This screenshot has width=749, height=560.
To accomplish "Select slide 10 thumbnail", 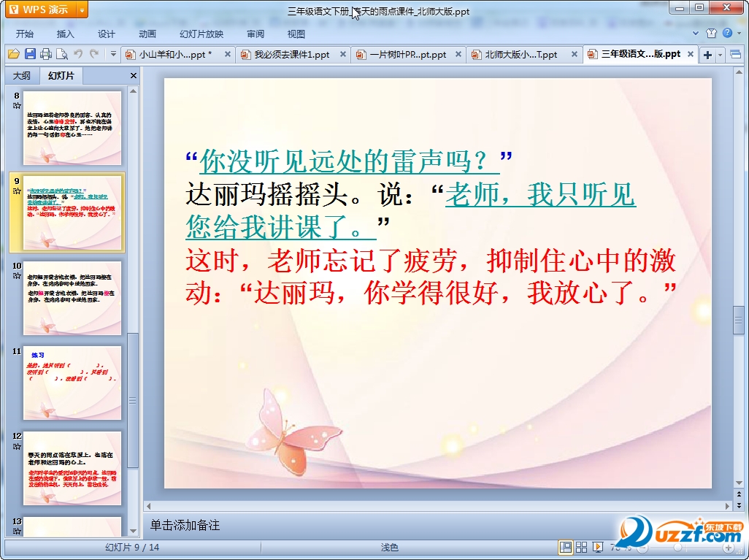I will coord(72,298).
